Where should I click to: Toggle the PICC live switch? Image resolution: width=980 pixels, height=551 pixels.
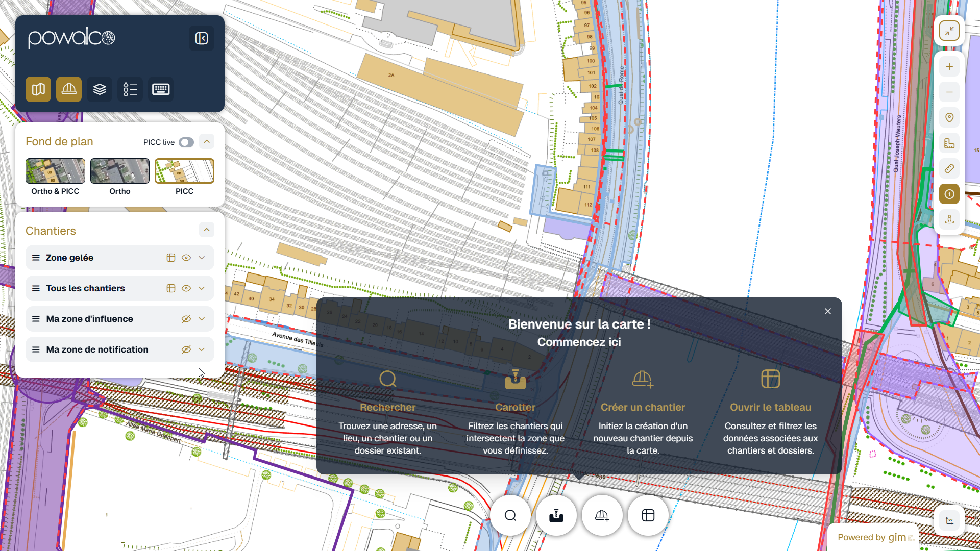186,142
